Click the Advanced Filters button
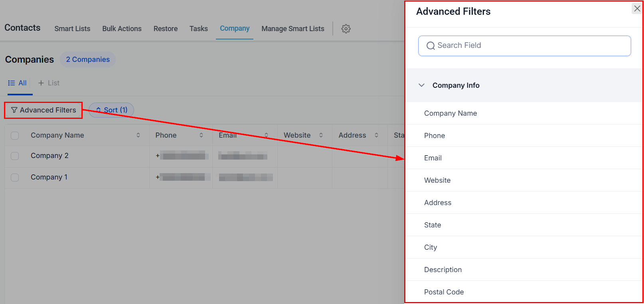This screenshot has width=644, height=304. 43,110
